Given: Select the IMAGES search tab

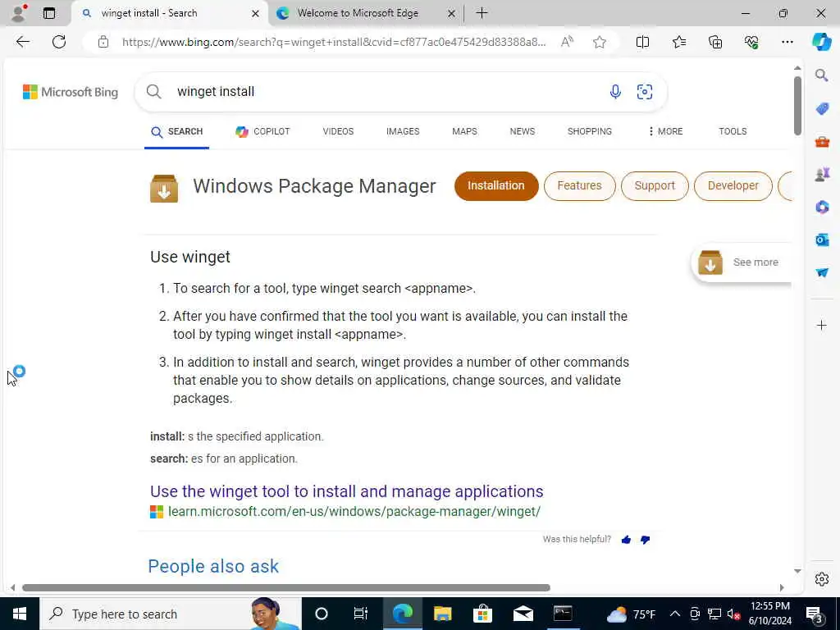Looking at the screenshot, I should click(x=403, y=131).
